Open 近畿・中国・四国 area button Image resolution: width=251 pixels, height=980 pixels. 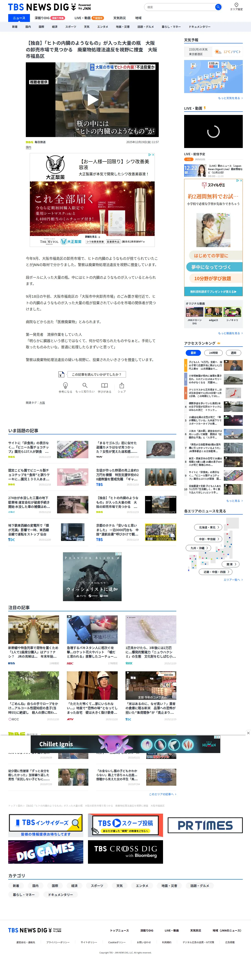pyautogui.click(x=216, y=572)
